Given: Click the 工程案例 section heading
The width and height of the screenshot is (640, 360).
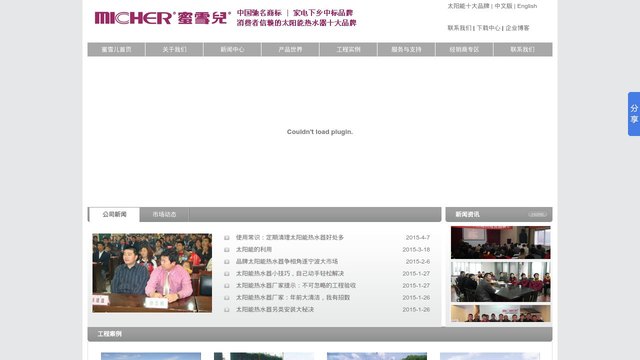Looking at the screenshot, I should coord(109,334).
